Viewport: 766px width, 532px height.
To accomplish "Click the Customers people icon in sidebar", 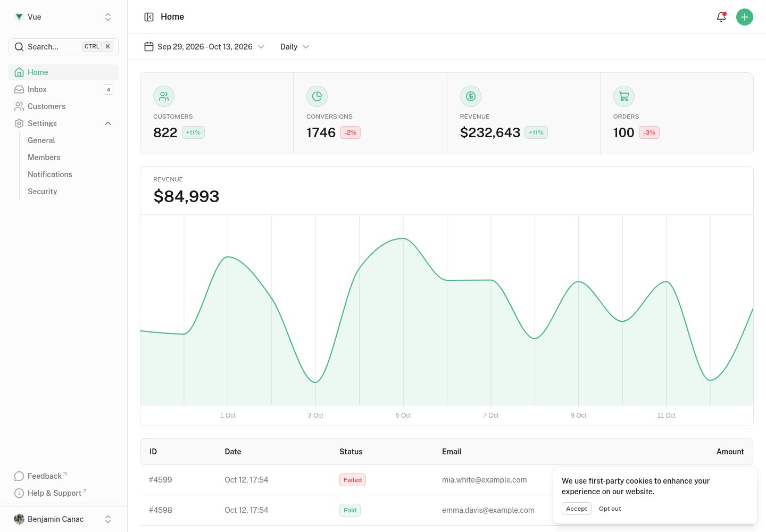I will [19, 106].
